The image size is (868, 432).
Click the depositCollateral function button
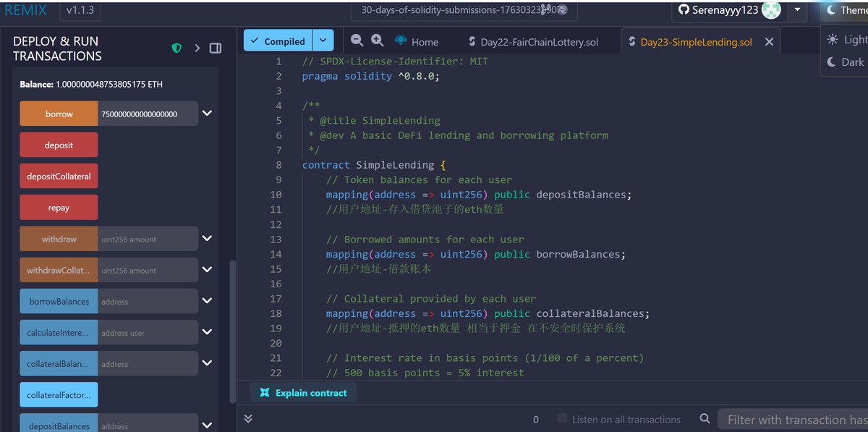coord(59,176)
